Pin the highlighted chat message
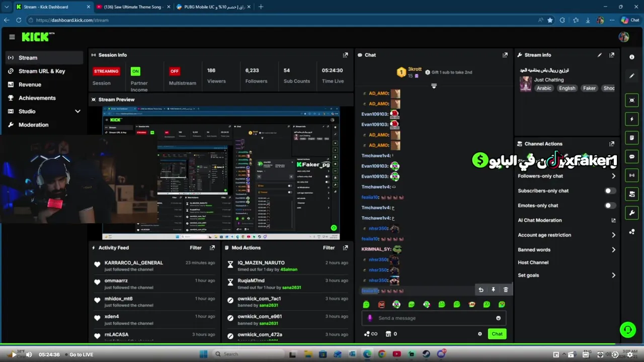The height and width of the screenshot is (362, 644). [x=494, y=290]
